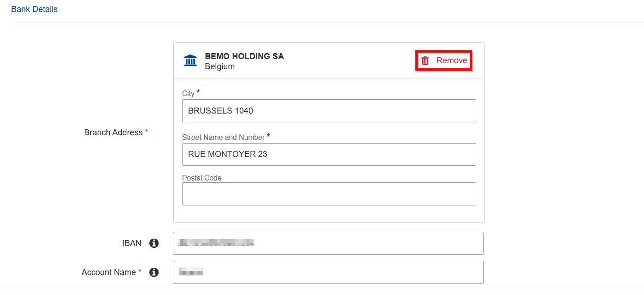Click the Account Name label text
The width and height of the screenshot is (644, 295).
point(108,272)
